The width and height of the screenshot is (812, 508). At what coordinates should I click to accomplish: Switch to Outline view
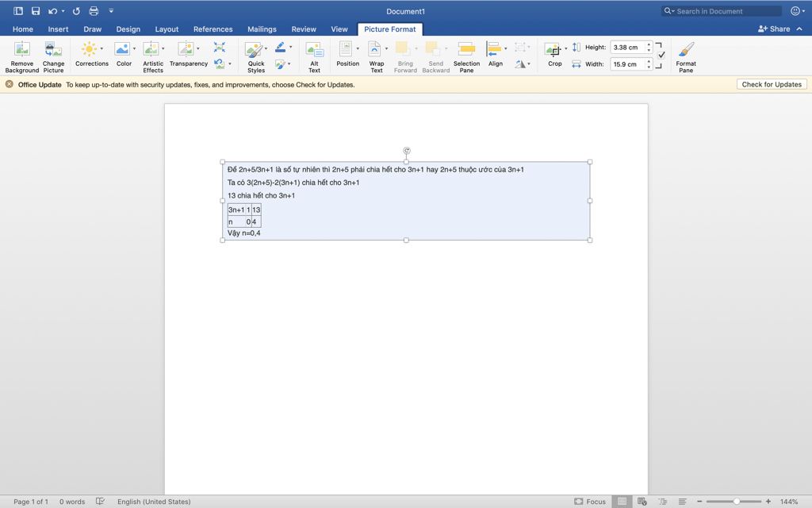coord(662,502)
